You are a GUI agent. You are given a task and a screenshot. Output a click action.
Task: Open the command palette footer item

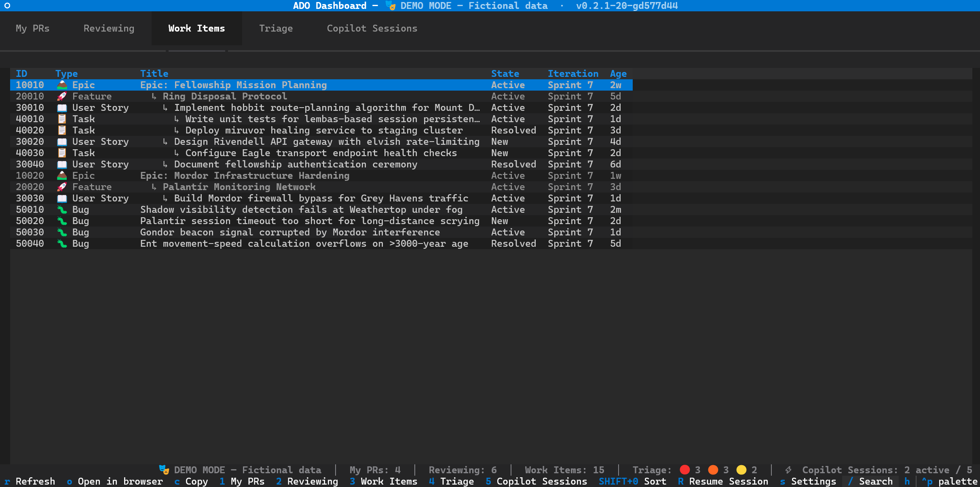click(949, 481)
